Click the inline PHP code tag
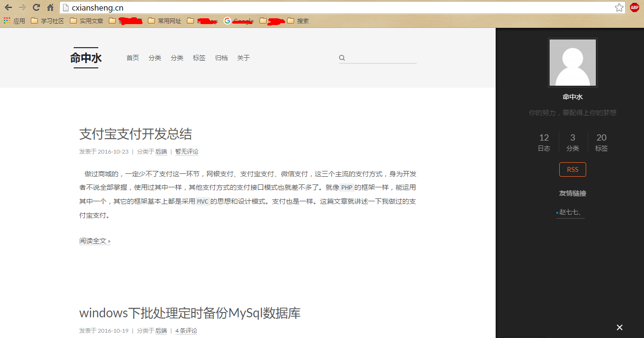 point(347,188)
